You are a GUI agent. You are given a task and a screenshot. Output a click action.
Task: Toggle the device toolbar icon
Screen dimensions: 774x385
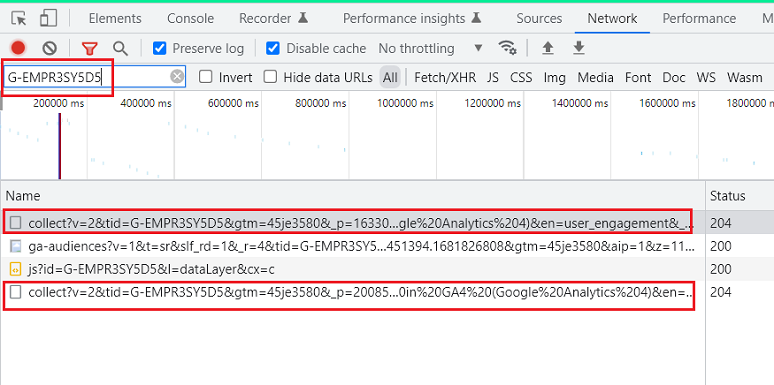tap(48, 18)
